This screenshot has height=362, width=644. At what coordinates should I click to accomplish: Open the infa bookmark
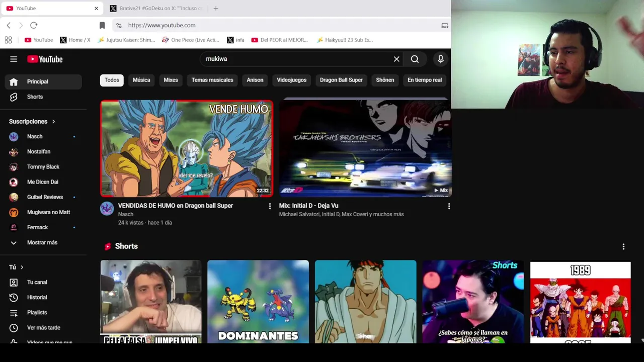(x=235, y=40)
